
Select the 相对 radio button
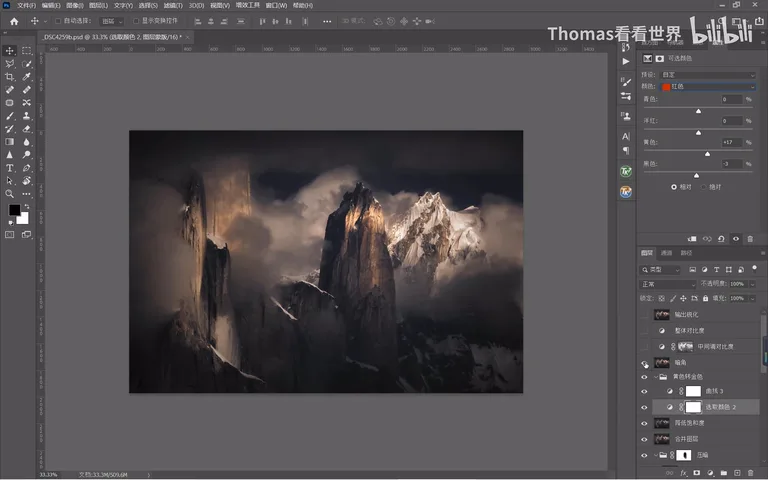674,187
